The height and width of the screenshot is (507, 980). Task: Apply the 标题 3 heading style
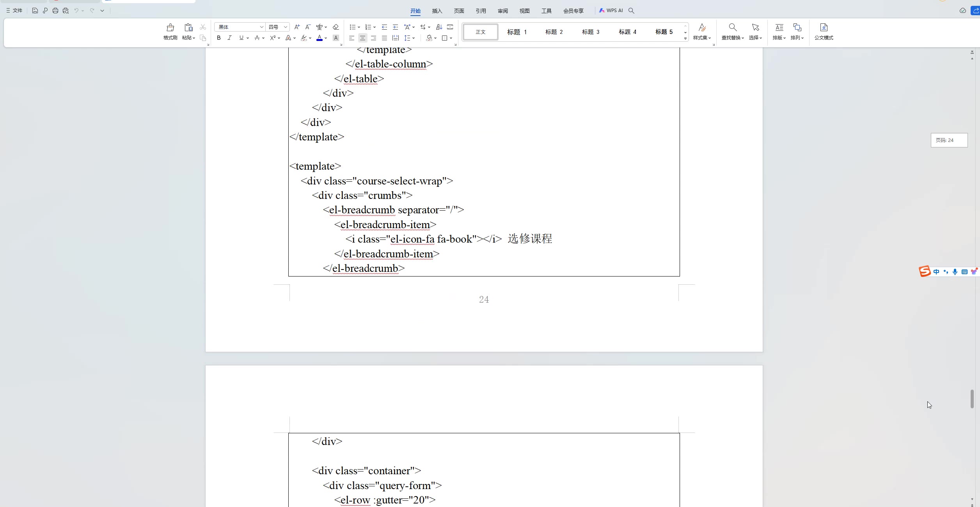point(591,32)
